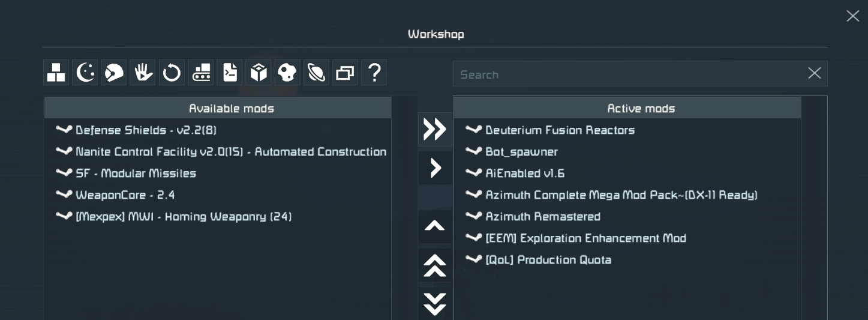Toggle the skybox (moon and stars) filter
Screen dimensions: 868x320
point(85,73)
